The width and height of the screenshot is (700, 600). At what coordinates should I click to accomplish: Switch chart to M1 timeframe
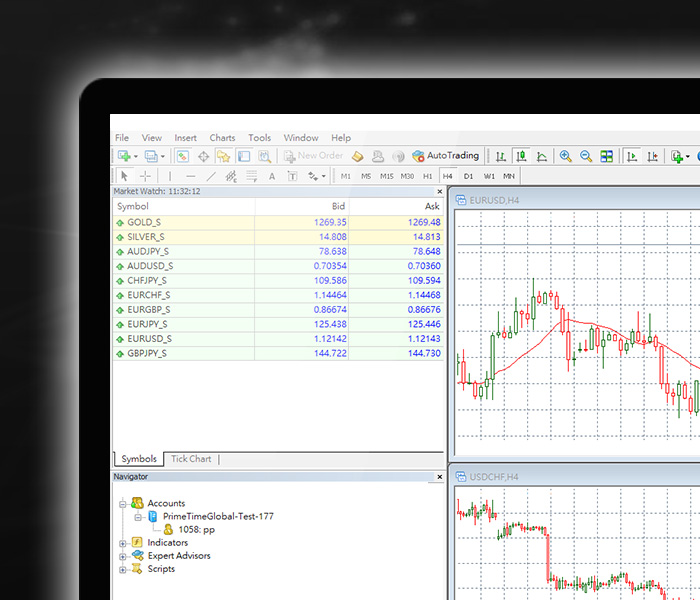pos(346,176)
